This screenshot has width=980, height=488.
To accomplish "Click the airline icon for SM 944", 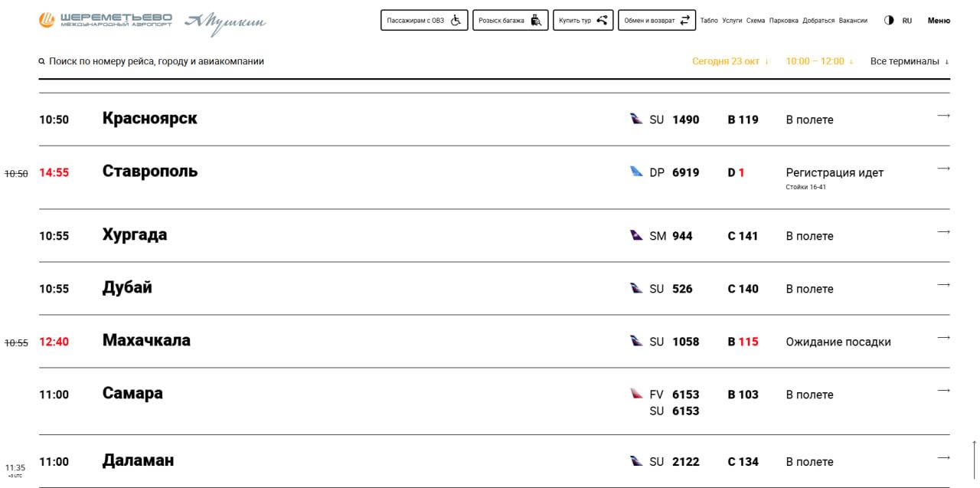I will pos(636,235).
